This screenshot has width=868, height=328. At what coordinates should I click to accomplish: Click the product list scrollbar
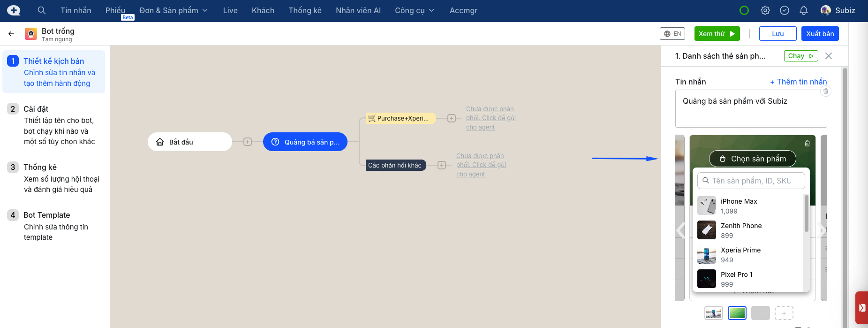(807, 214)
